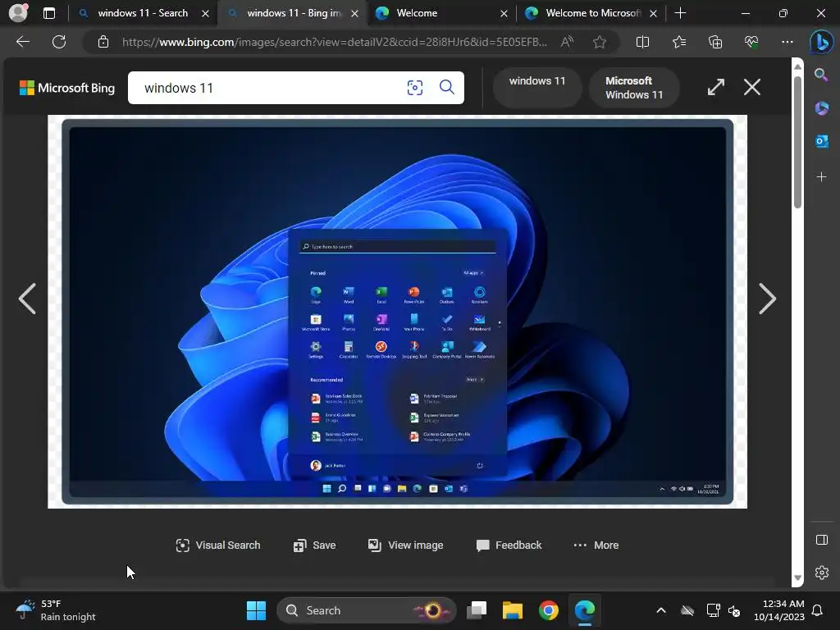840x630 pixels.
Task: Open the Collections panel
Action: [x=715, y=42]
